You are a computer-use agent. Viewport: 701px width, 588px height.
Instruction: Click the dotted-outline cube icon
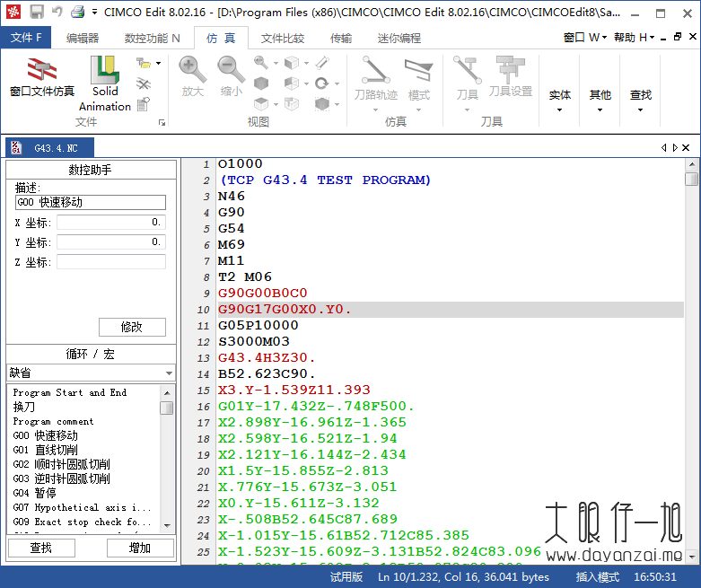coord(322,104)
